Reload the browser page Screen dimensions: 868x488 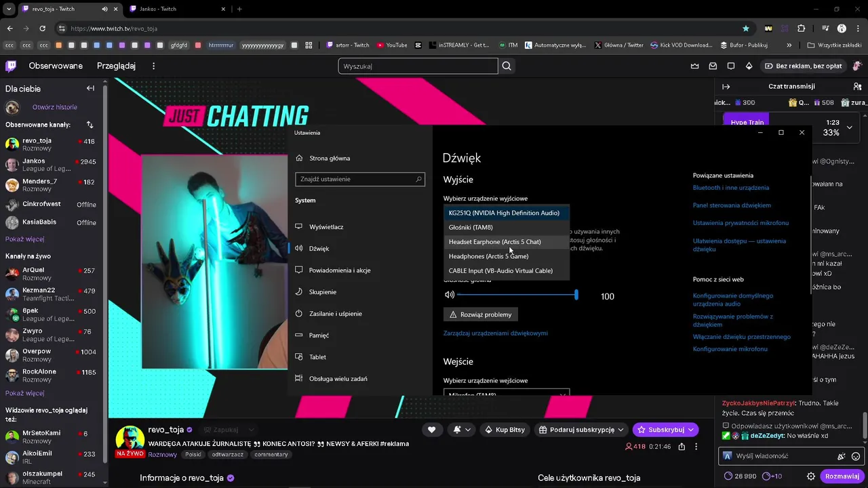click(x=42, y=28)
